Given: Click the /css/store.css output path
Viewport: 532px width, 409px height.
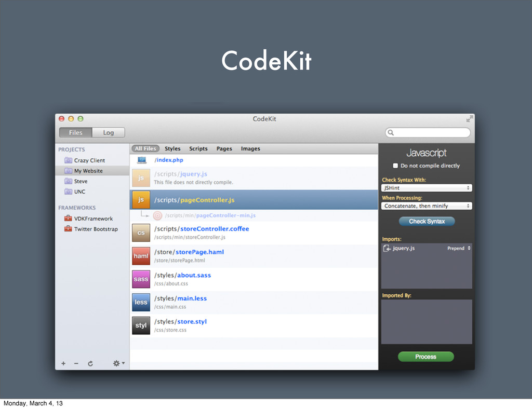Looking at the screenshot, I should coord(170,330).
